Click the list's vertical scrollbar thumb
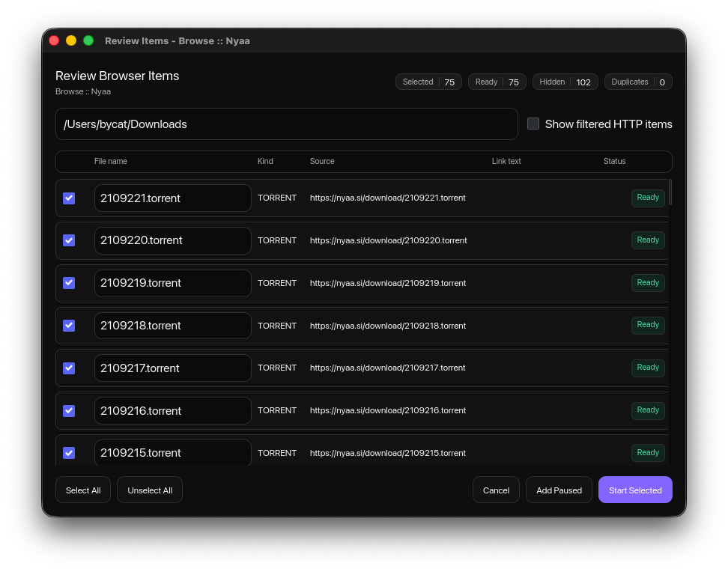Screen dimensions: 728x572 point(670,192)
